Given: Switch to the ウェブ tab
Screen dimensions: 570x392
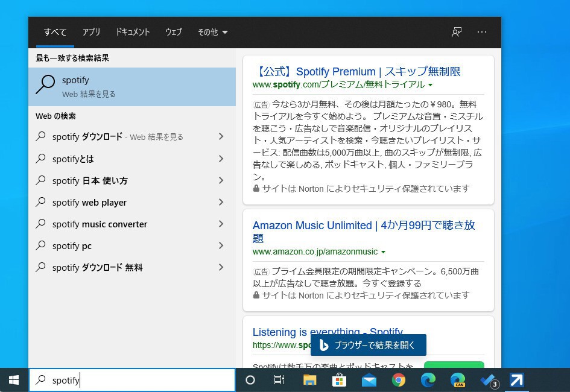Looking at the screenshot, I should (x=174, y=32).
